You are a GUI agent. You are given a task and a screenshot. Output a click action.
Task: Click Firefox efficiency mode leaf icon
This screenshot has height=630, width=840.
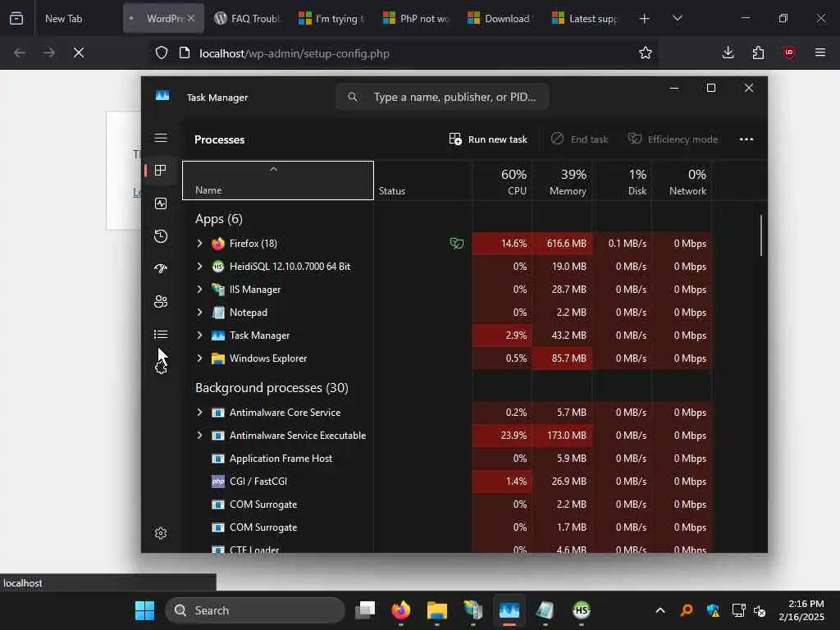456,244
